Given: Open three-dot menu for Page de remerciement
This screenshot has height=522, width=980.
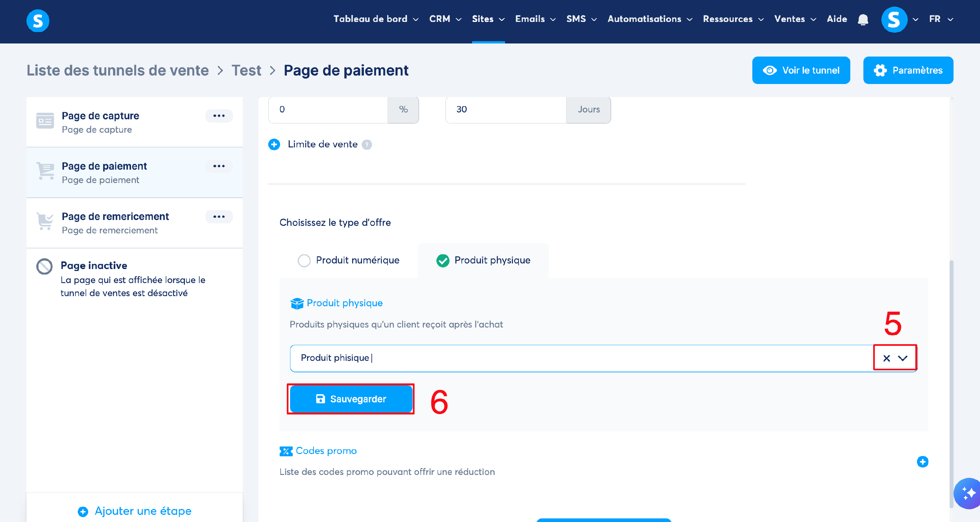Looking at the screenshot, I should [219, 217].
